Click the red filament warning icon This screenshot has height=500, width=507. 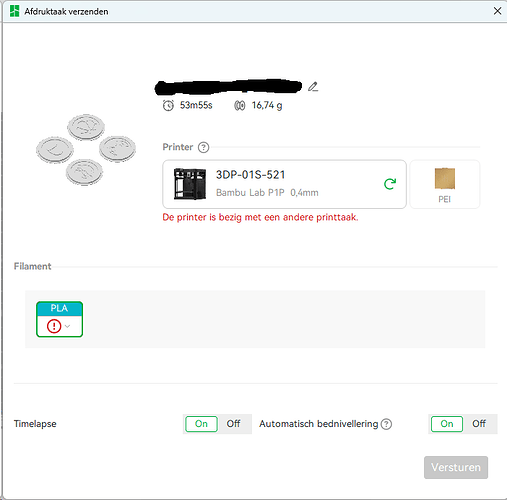54,326
